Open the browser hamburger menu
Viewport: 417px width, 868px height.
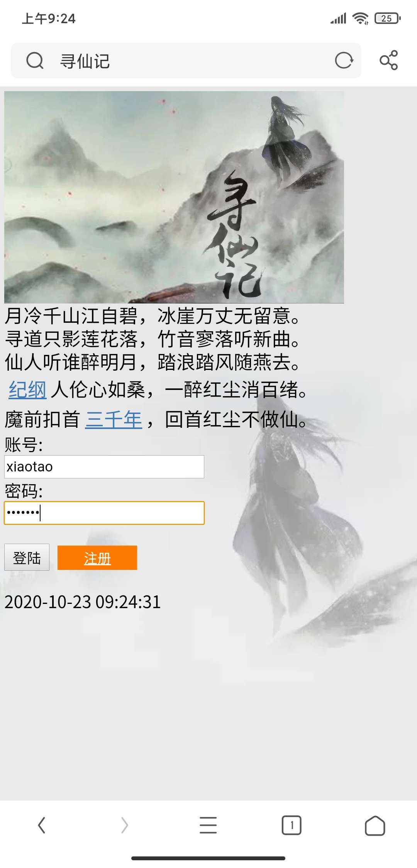[x=208, y=825]
